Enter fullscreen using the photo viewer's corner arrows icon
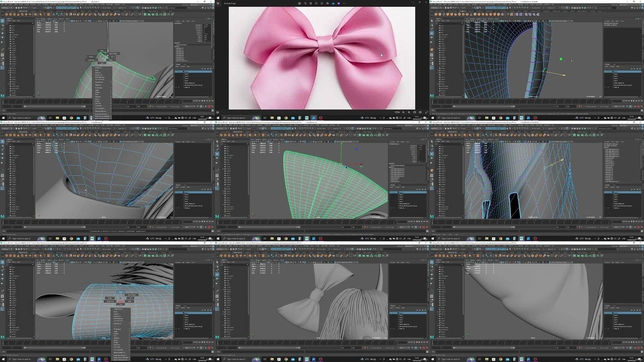This screenshot has height=362, width=644. pyautogui.click(x=426, y=112)
